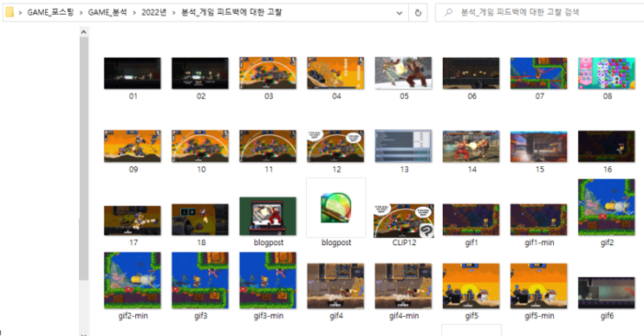The image size is (644, 336).
Task: Select the blogpost arcade cabinet image thumbnail
Action: tap(268, 216)
